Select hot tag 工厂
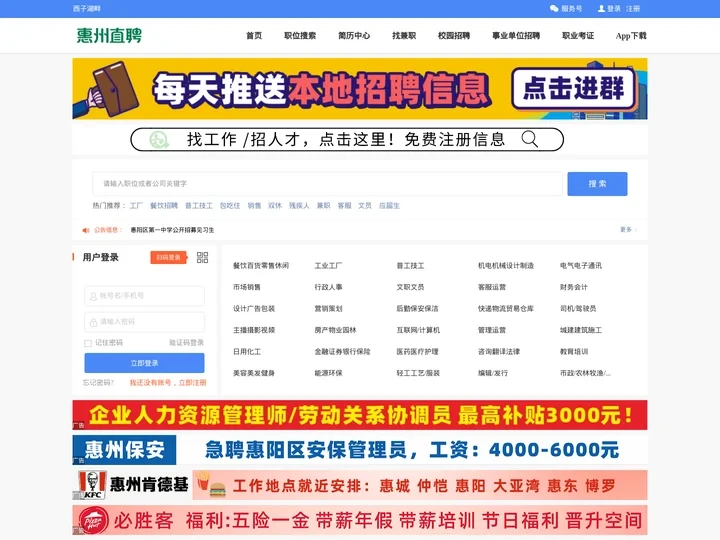Viewport: 720px width, 540px height. 136,206
